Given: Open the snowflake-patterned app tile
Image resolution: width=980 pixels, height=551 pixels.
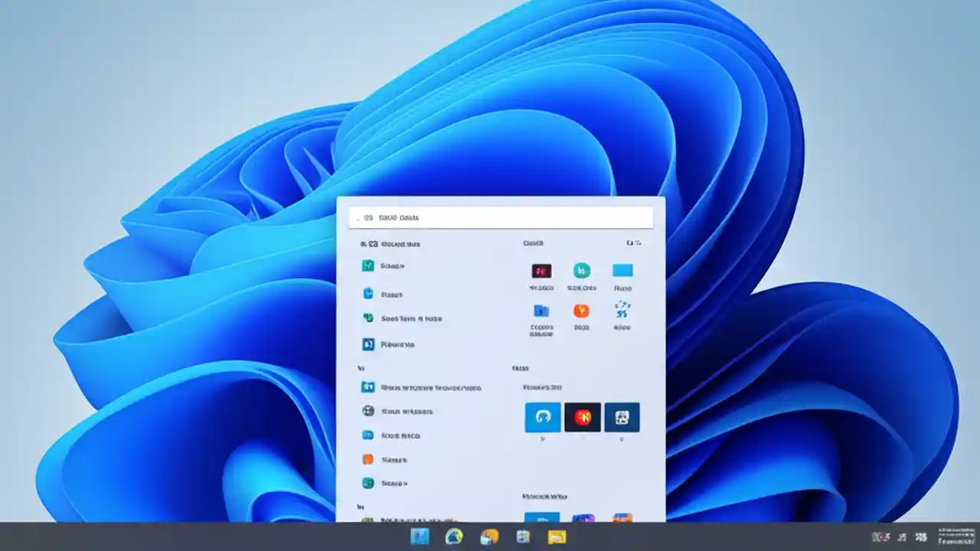Looking at the screenshot, I should (622, 311).
